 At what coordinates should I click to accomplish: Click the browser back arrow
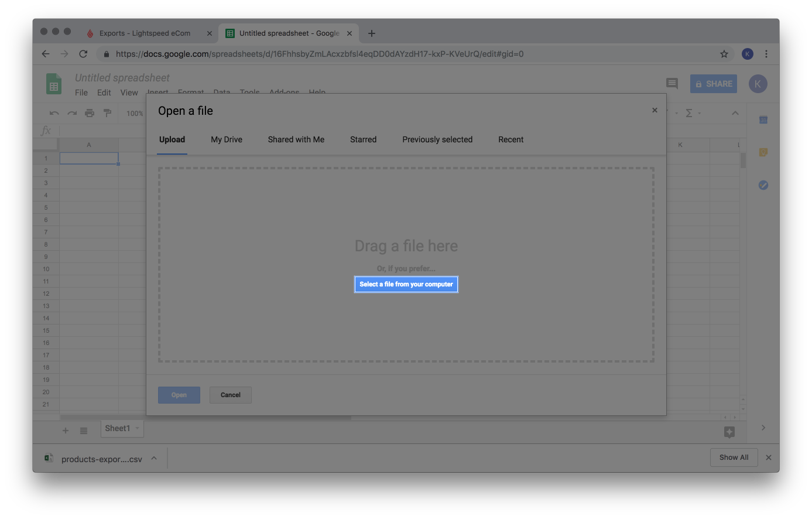point(46,54)
